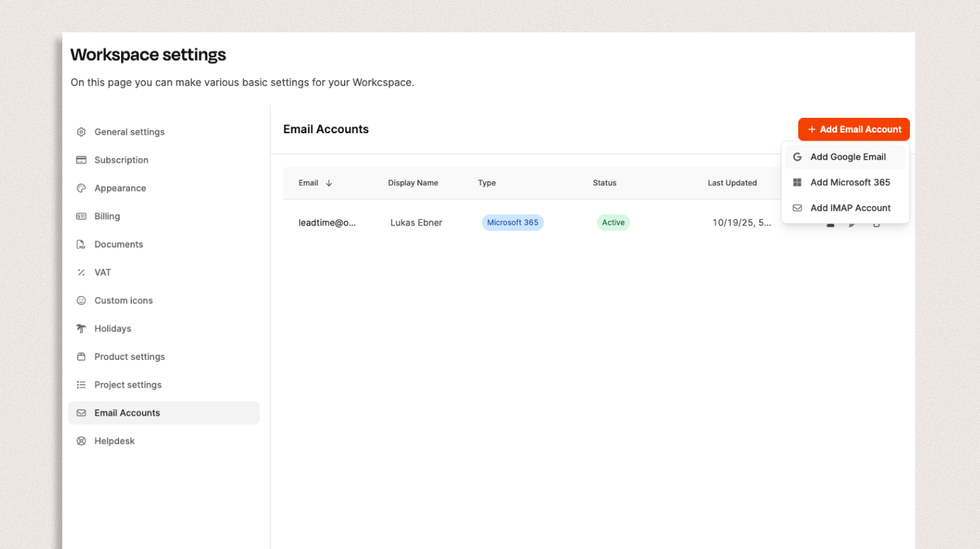The height and width of the screenshot is (549, 980).
Task: Click the Subscription card icon in sidebar
Action: pyautogui.click(x=81, y=160)
